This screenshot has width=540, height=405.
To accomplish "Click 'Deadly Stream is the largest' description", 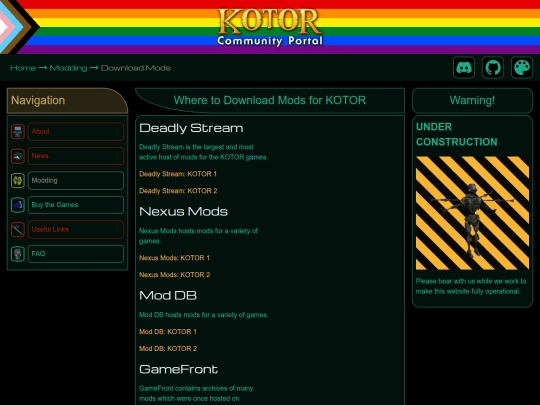I will tap(203, 152).
